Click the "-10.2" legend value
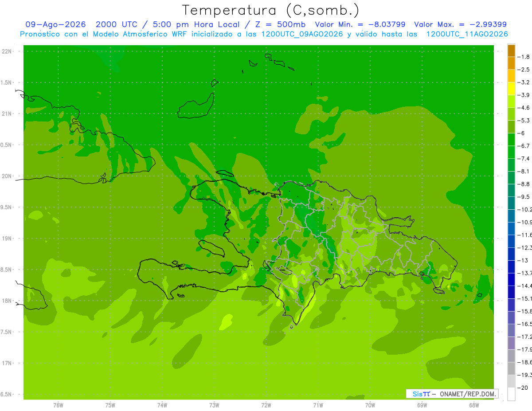 click(525, 209)
